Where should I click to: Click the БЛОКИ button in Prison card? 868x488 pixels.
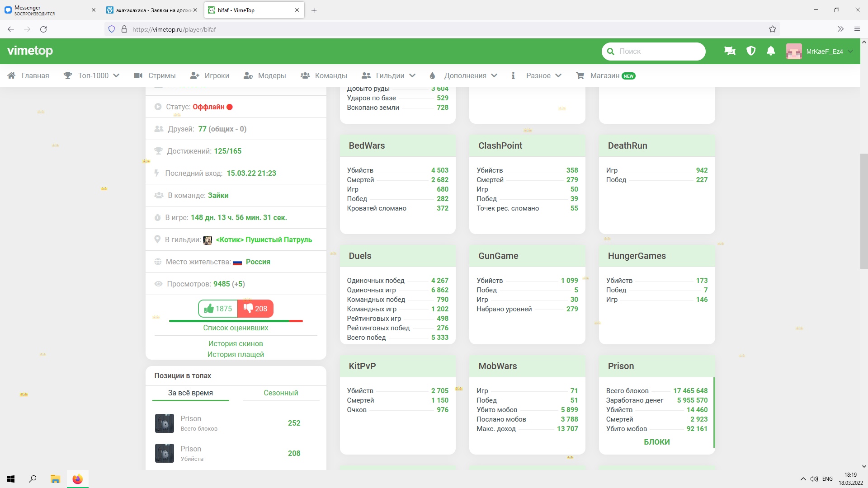(x=656, y=442)
